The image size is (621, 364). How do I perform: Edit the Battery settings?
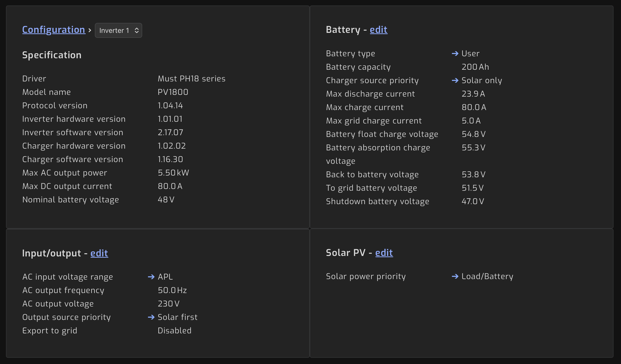[378, 30]
